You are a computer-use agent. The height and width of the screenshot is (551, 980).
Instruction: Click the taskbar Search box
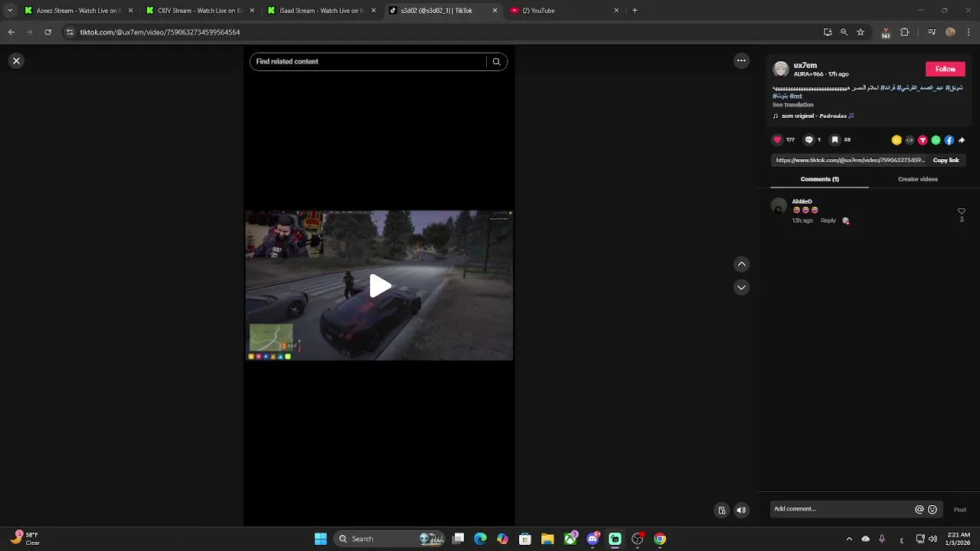[390, 539]
